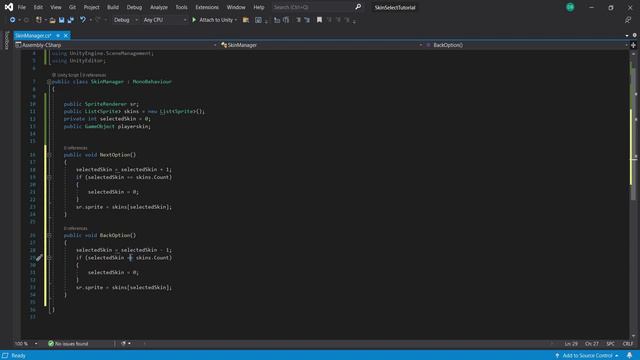Click the Save All icon
The width and height of the screenshot is (640, 360).
(71, 20)
